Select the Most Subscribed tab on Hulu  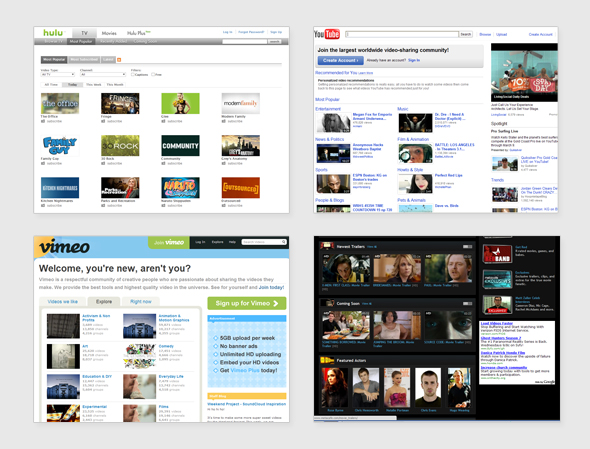pos(84,59)
